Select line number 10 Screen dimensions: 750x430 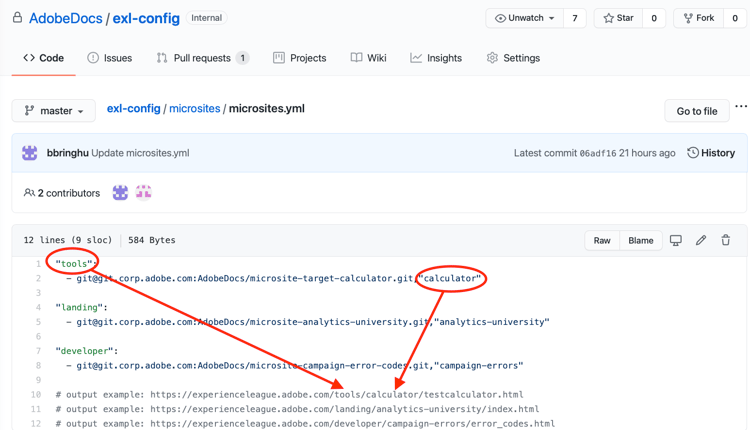[36, 395]
